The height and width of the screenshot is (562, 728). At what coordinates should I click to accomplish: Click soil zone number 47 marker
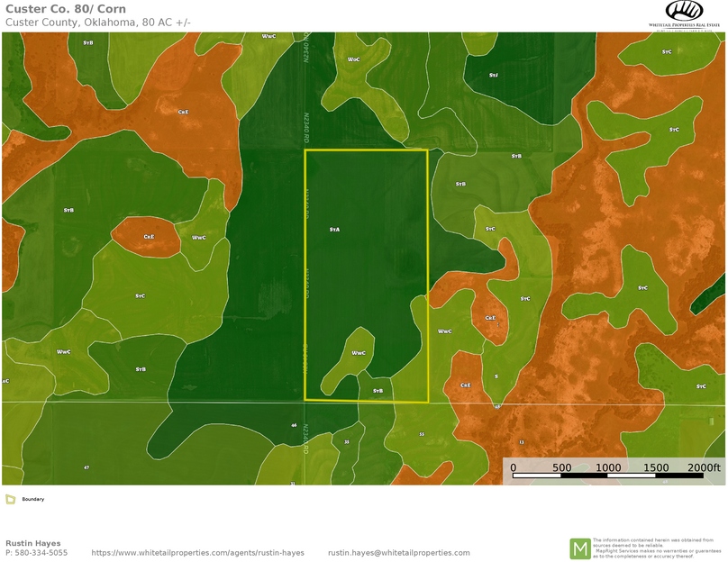pyautogui.click(x=86, y=467)
